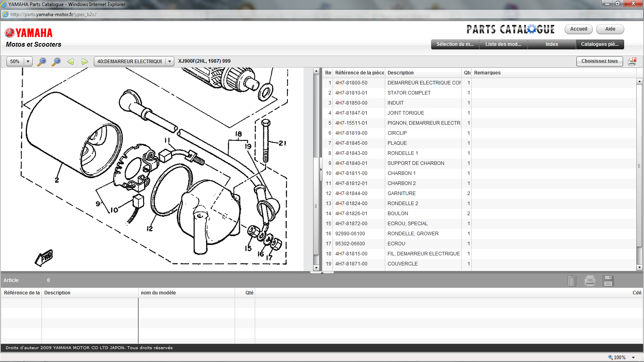This screenshot has width=644, height=362.
Task: Click the zoom in magnifier icon
Action: point(41,62)
